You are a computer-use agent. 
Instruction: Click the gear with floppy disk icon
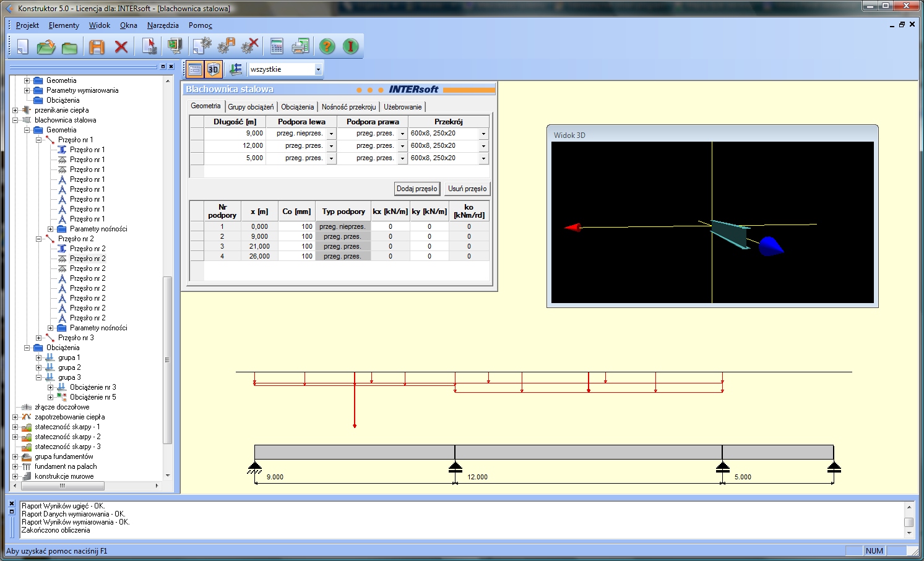pos(226,46)
